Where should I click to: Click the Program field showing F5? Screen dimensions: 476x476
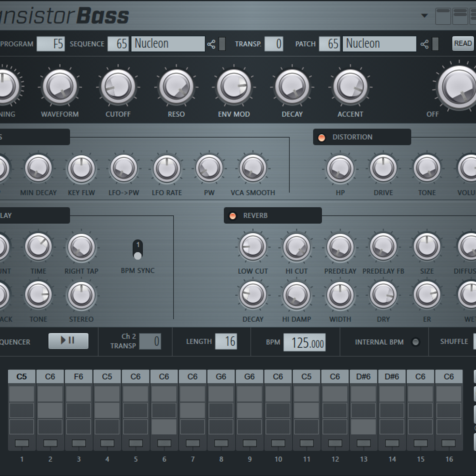[51, 44]
